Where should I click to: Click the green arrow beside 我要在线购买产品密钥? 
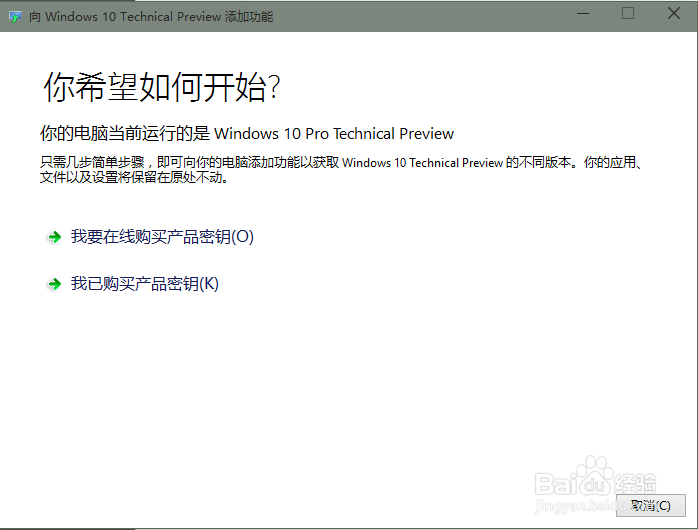click(54, 237)
